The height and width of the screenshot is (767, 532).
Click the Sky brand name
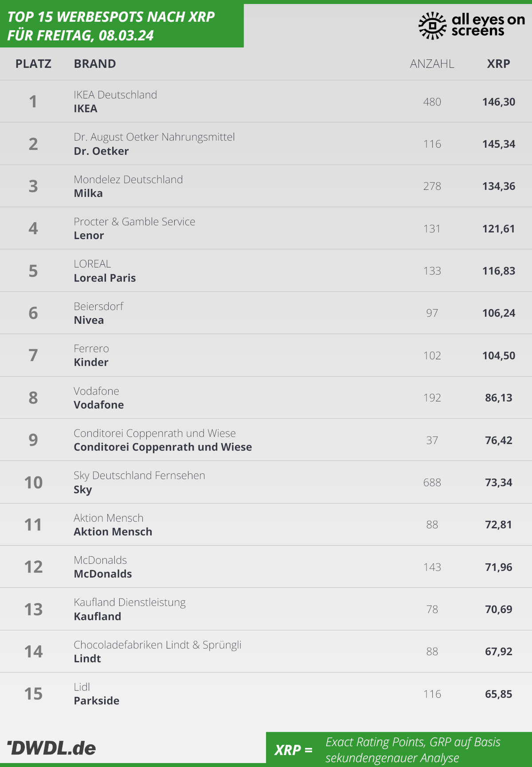(x=83, y=490)
